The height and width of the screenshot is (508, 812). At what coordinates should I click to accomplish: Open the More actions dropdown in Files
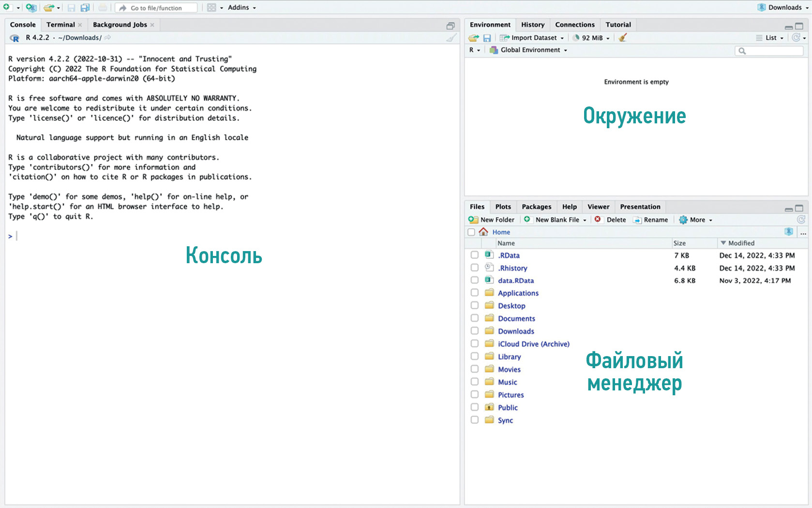[x=697, y=220]
